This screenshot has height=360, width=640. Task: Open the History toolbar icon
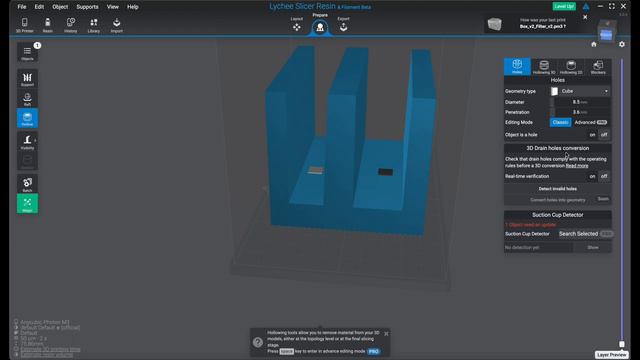point(71,24)
